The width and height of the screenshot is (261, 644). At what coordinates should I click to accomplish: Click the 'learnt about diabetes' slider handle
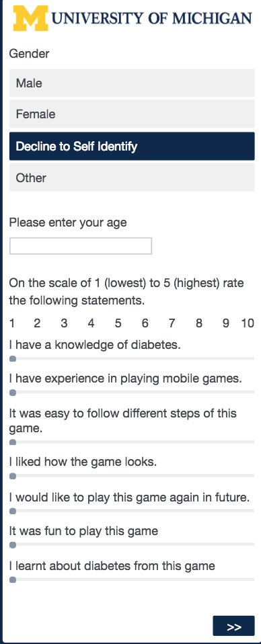coord(13,580)
